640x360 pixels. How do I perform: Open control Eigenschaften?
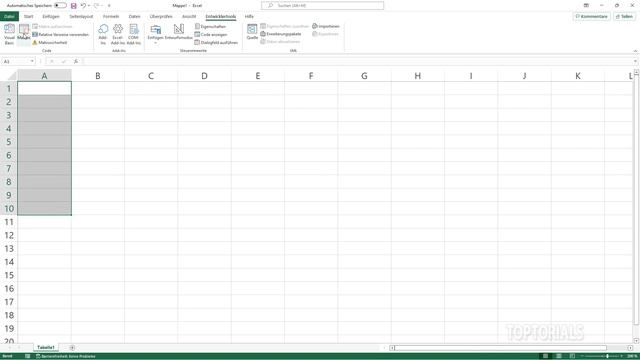coord(210,27)
